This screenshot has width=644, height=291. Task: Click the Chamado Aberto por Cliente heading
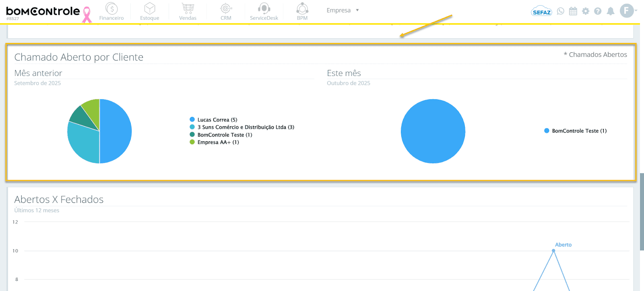79,57
